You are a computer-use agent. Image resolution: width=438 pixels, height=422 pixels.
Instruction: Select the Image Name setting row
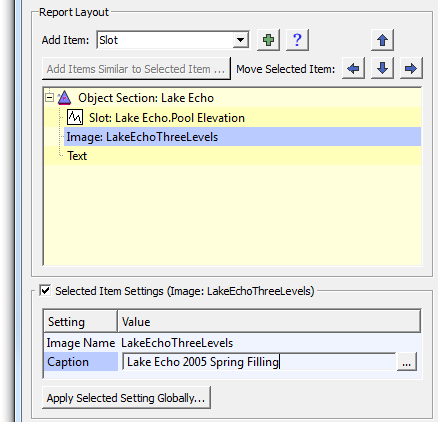[232, 343]
